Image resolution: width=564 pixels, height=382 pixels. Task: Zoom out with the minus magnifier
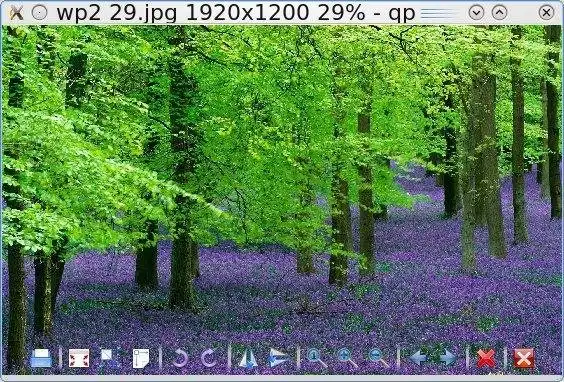pyautogui.click(x=379, y=358)
